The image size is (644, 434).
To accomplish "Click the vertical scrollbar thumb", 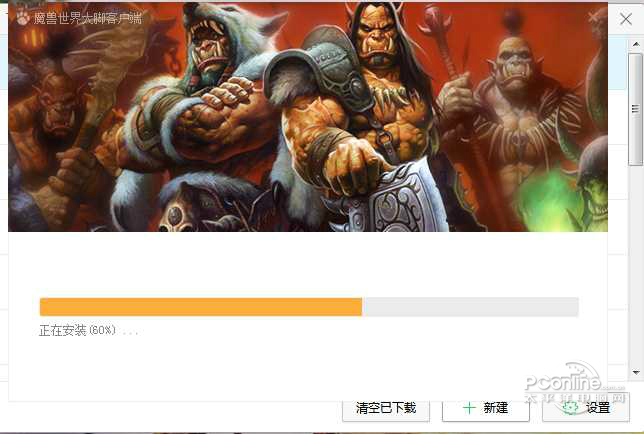I will pos(636,109).
